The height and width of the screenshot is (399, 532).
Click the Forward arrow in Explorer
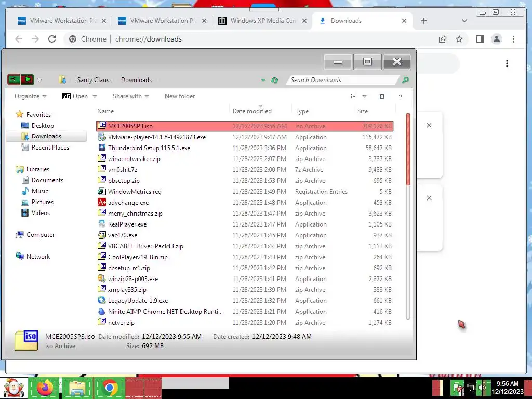(x=28, y=79)
